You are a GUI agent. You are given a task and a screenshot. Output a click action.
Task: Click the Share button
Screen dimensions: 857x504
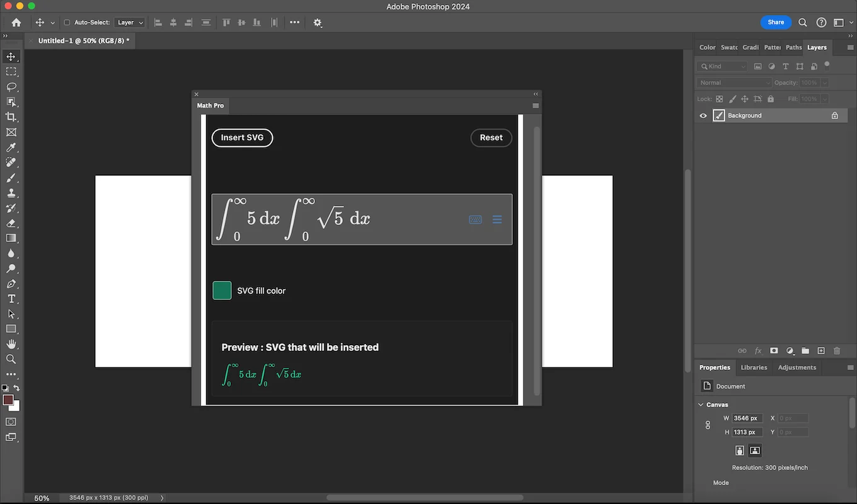776,22
